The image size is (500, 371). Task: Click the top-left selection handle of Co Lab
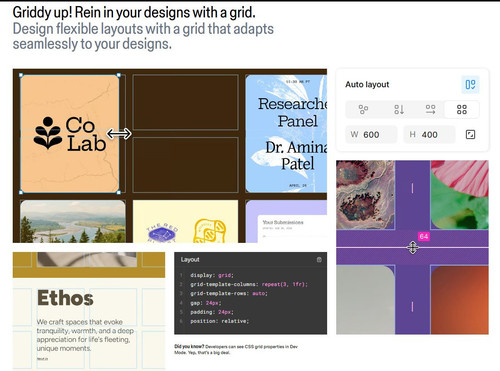21,75
